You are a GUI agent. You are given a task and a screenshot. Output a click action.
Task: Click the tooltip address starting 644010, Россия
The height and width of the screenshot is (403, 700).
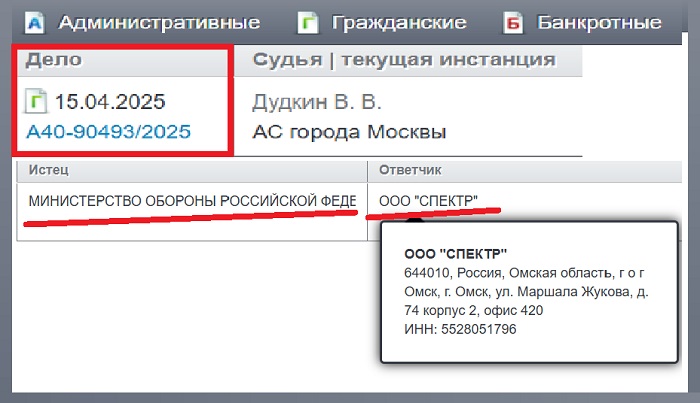(526, 291)
